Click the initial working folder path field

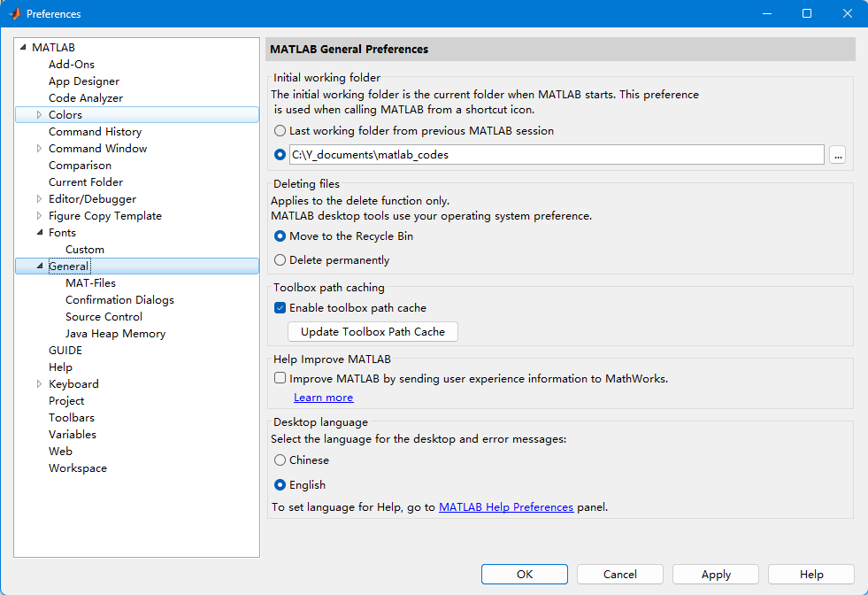click(557, 155)
